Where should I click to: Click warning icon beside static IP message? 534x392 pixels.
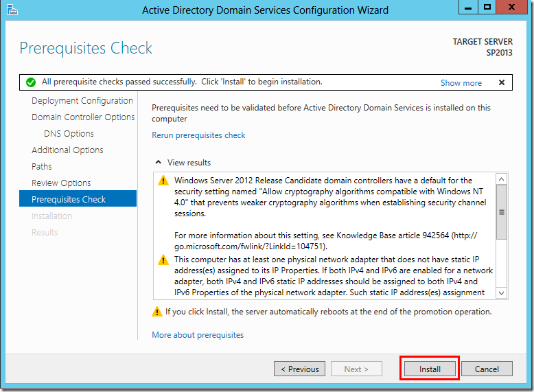[x=163, y=260]
